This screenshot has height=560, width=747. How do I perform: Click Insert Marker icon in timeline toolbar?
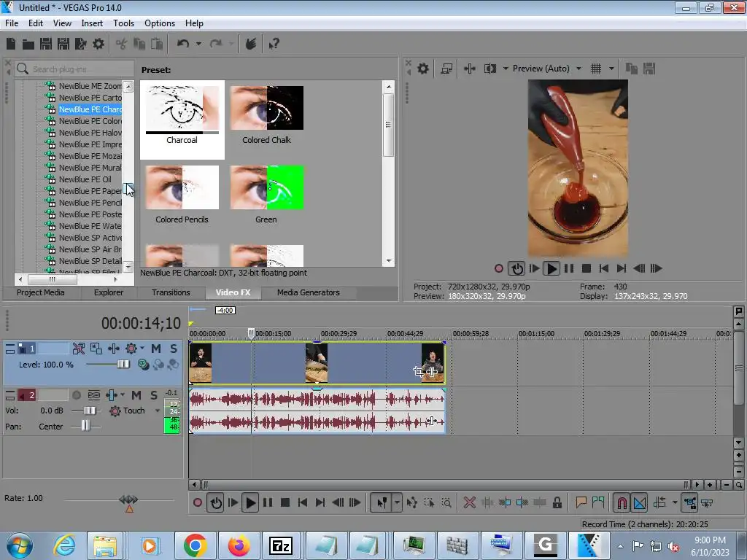581,502
